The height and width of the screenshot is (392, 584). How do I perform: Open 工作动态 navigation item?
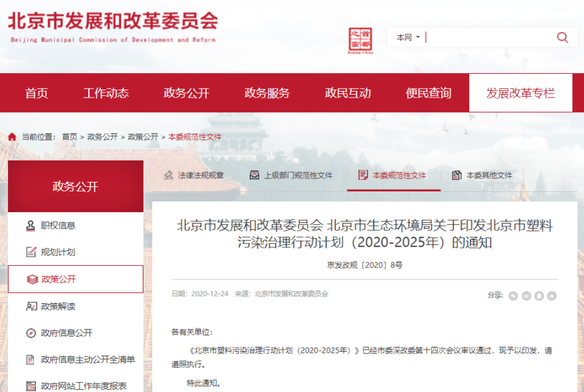pos(105,93)
